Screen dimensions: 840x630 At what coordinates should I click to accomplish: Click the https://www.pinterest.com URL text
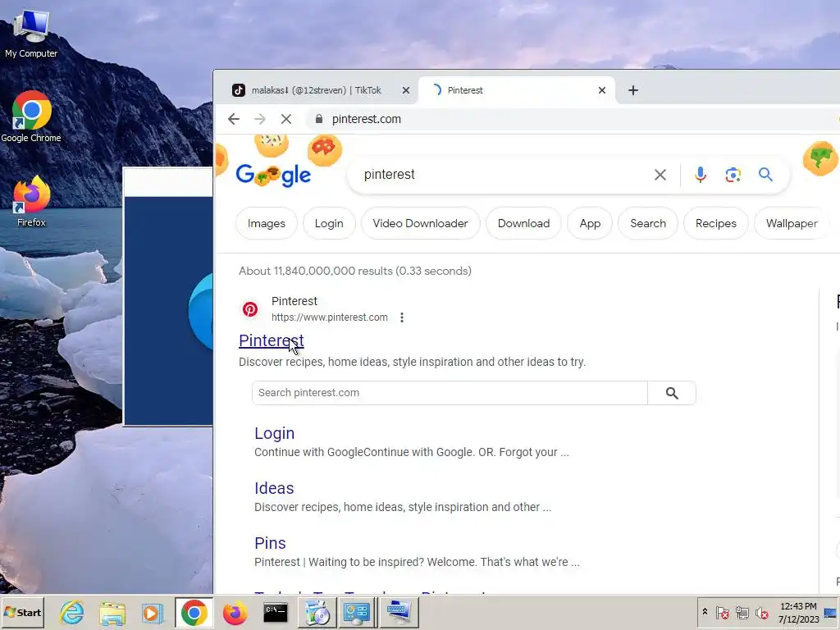tap(330, 317)
